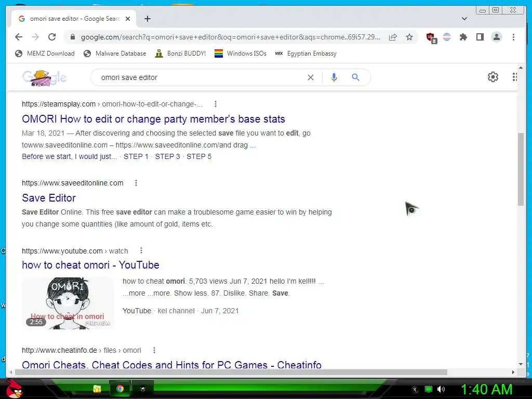The height and width of the screenshot is (399, 532).
Task: Open the Chrome three-dot menu
Action: pyautogui.click(x=513, y=37)
